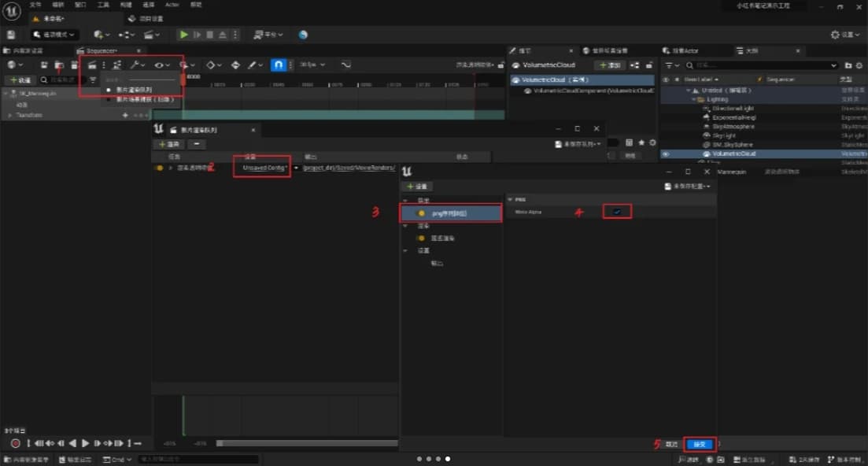The height and width of the screenshot is (466, 868).
Task: Click the plus icon on the Transform track
Action: tap(125, 115)
